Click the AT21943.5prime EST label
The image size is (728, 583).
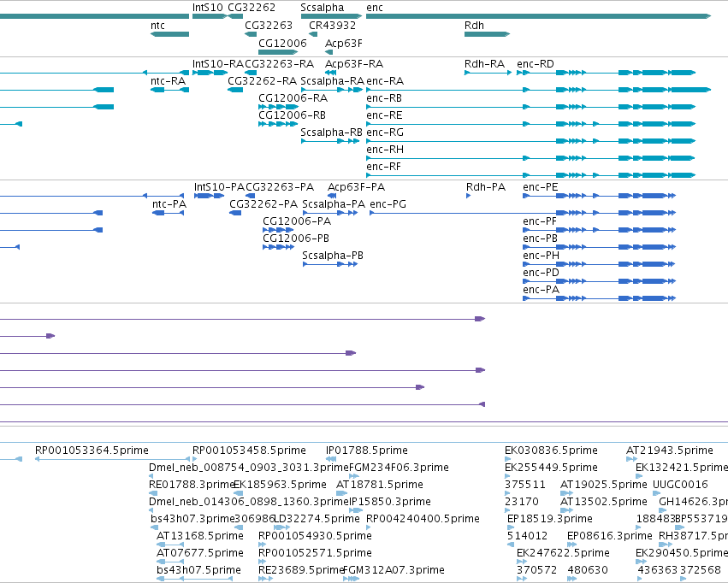tap(670, 450)
